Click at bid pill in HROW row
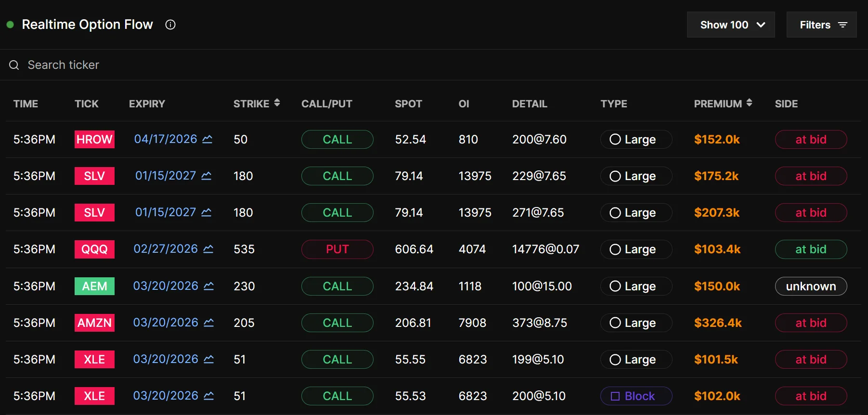This screenshot has height=415, width=868. coord(811,140)
